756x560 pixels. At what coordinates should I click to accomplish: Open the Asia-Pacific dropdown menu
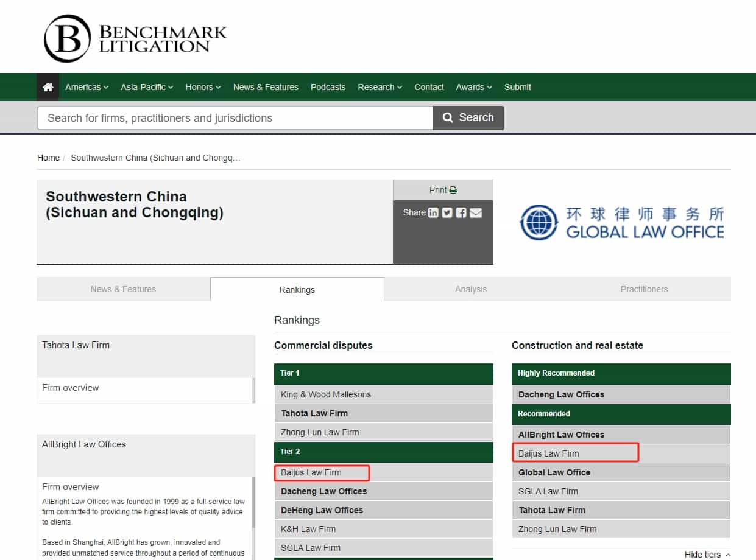(x=147, y=87)
